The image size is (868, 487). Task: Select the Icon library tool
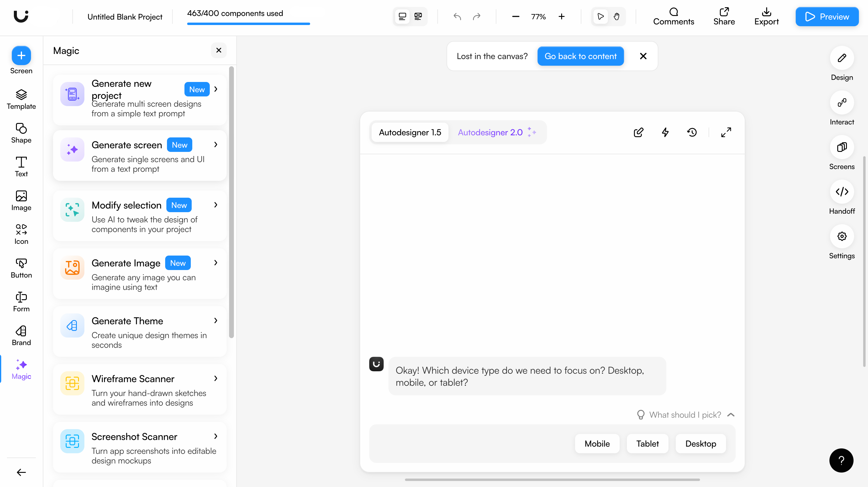click(21, 234)
